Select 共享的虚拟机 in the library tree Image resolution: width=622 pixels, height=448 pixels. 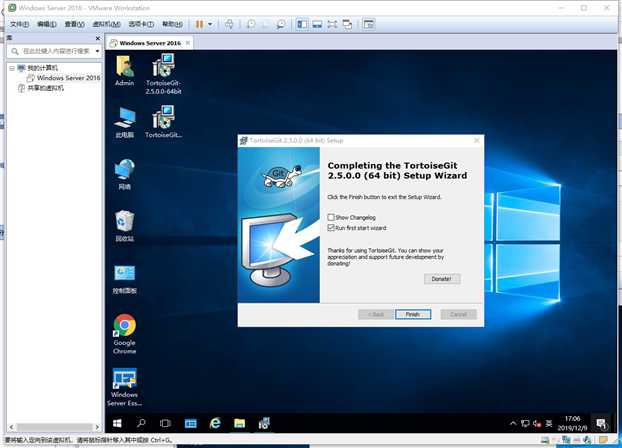(x=45, y=88)
